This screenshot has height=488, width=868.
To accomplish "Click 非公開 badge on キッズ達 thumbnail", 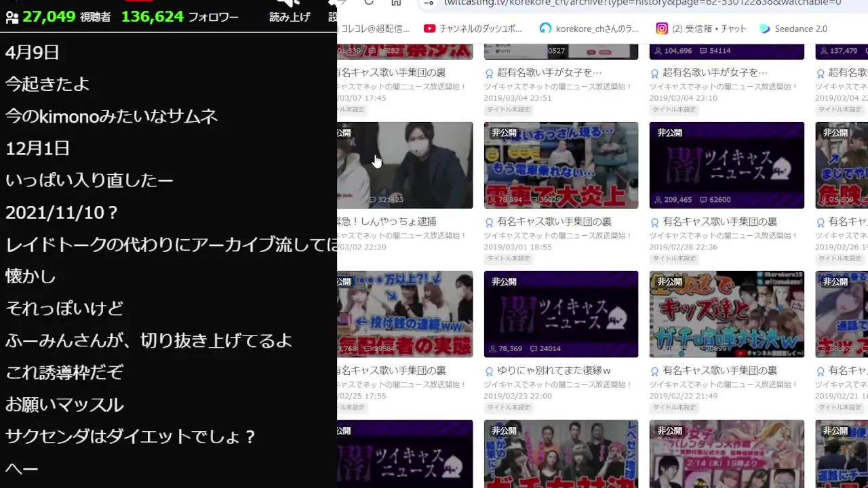I will [x=669, y=282].
